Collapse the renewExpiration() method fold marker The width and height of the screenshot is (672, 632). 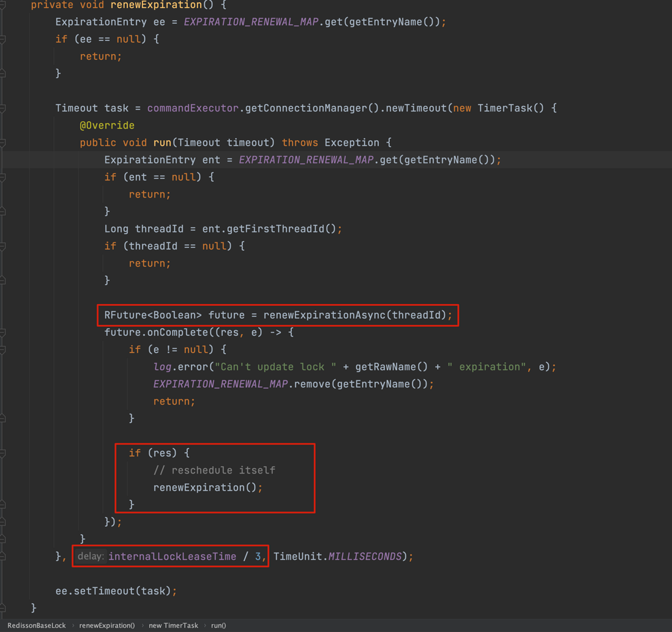click(2, 5)
